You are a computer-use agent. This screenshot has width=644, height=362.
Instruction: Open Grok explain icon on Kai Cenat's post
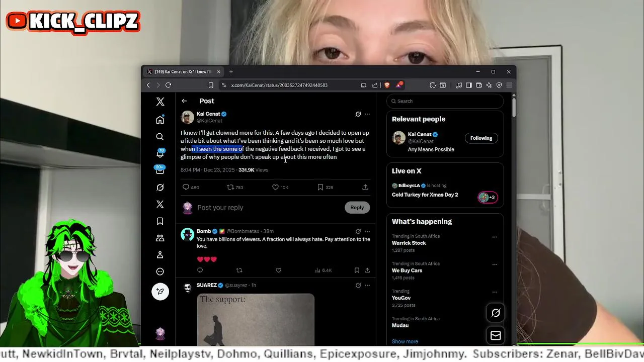pyautogui.click(x=358, y=114)
